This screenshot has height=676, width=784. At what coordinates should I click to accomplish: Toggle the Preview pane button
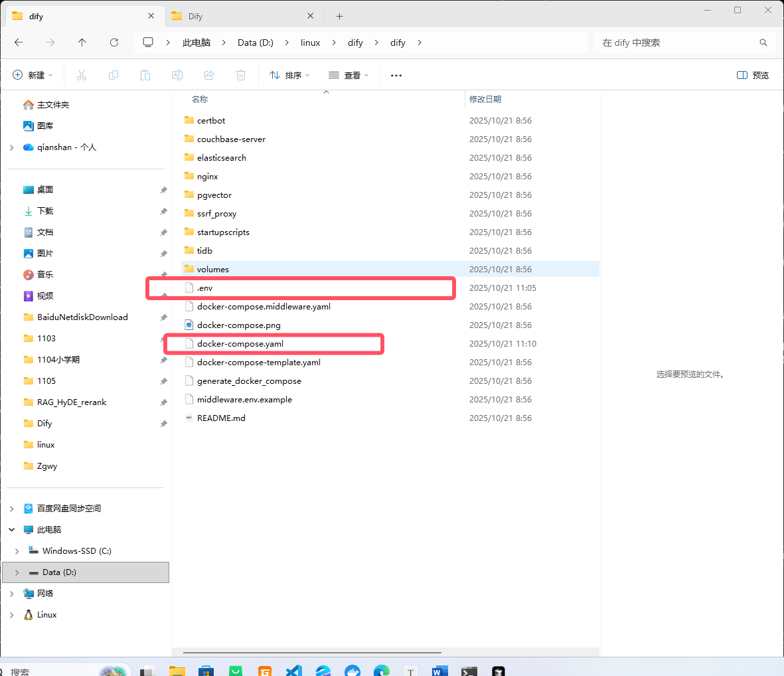[753, 75]
